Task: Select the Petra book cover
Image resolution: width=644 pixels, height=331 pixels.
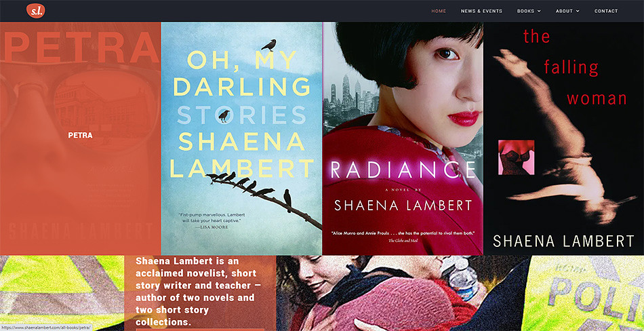Action: (x=80, y=138)
